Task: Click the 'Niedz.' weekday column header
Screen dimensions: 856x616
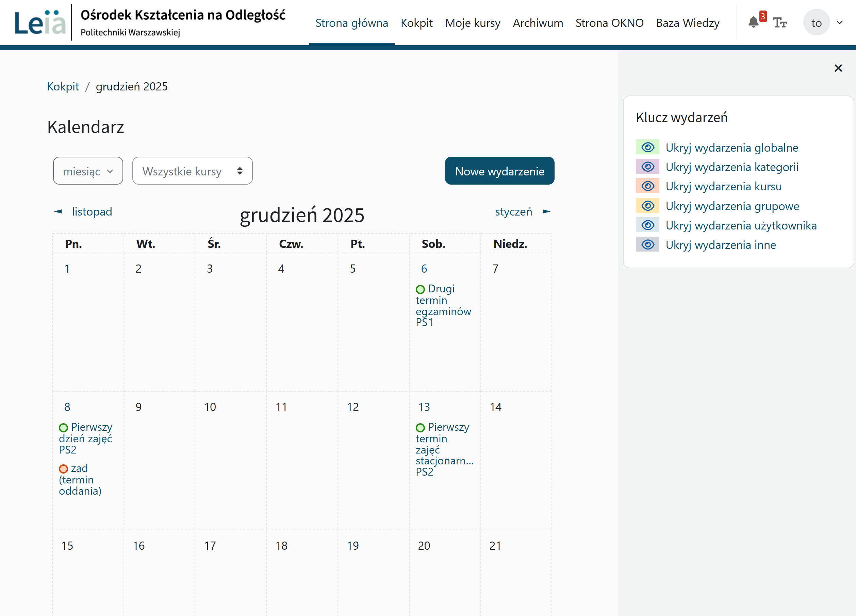Action: point(510,244)
